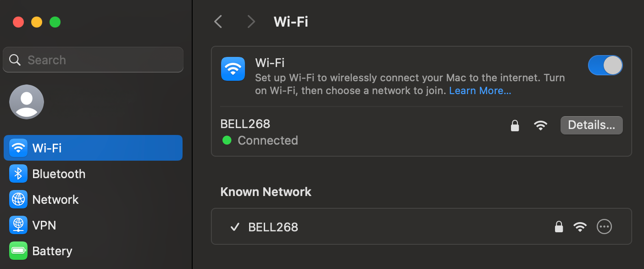Open VPN settings from the sidebar
Viewport: 644px width, 269px height.
coord(18,225)
